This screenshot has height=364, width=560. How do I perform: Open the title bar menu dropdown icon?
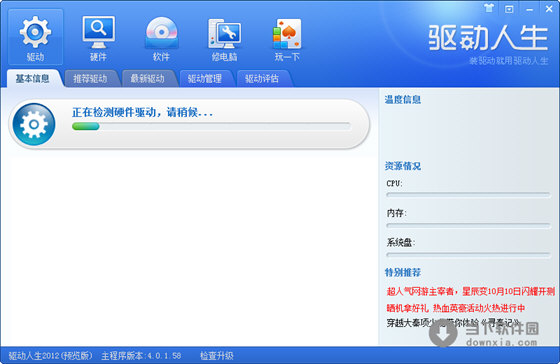tap(509, 9)
